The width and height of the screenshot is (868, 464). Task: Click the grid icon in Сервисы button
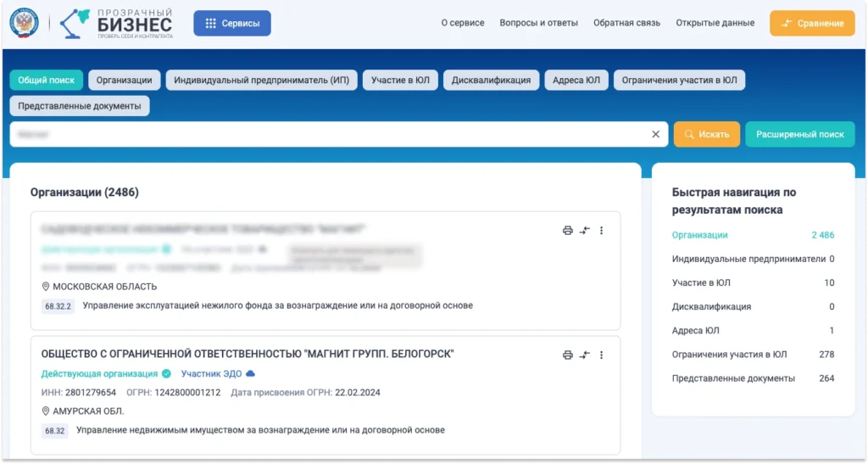[210, 23]
